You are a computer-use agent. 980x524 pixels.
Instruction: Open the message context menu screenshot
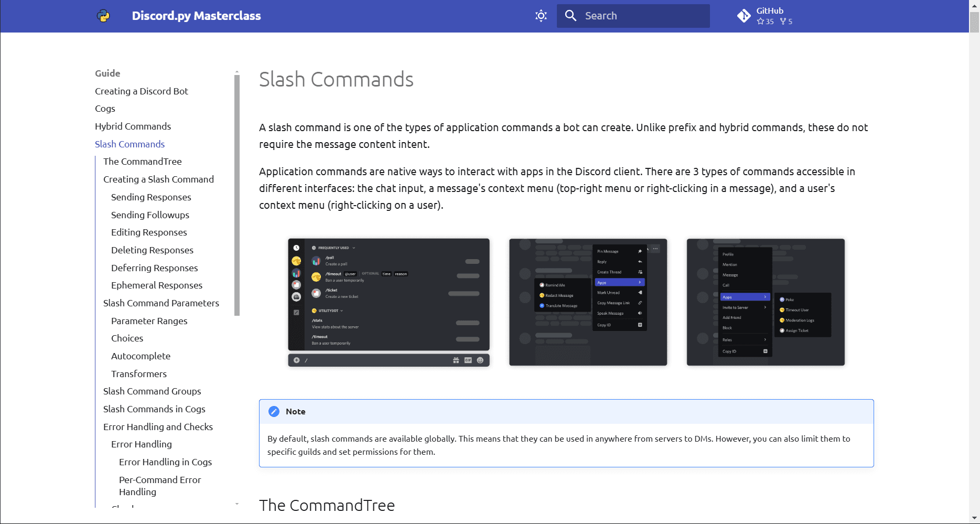click(588, 302)
